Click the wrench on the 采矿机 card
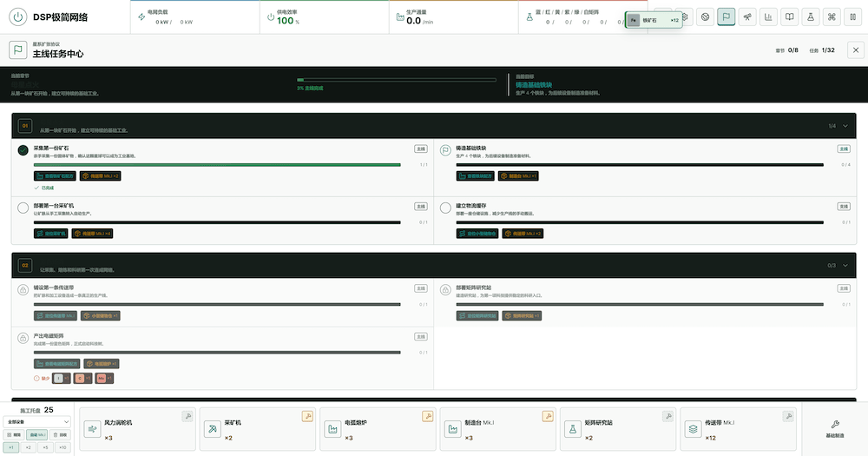This screenshot has height=456, width=868. 307,416
